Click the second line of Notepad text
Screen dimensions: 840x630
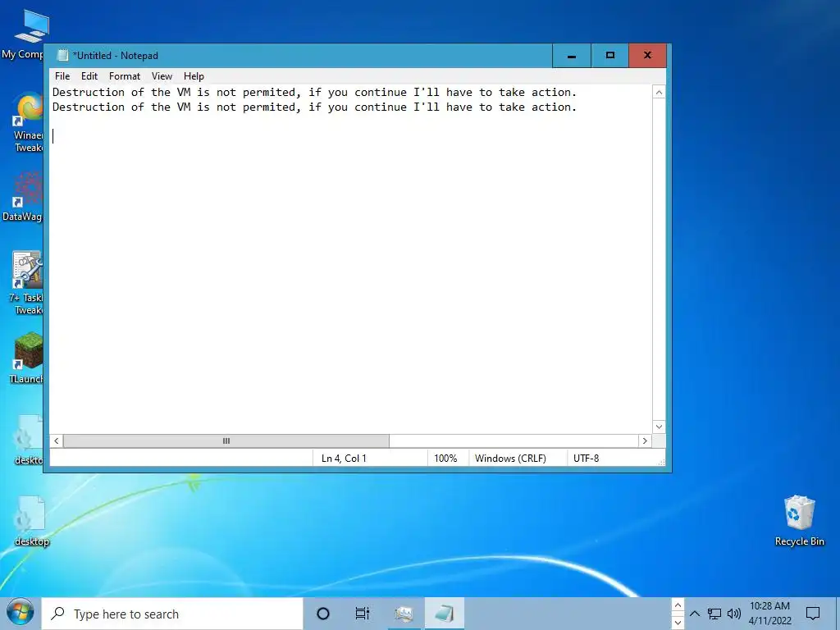click(314, 107)
